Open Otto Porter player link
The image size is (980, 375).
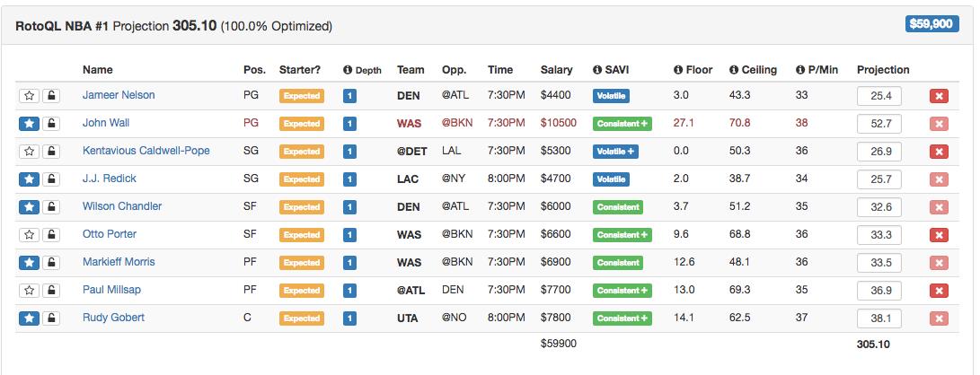pyautogui.click(x=110, y=234)
